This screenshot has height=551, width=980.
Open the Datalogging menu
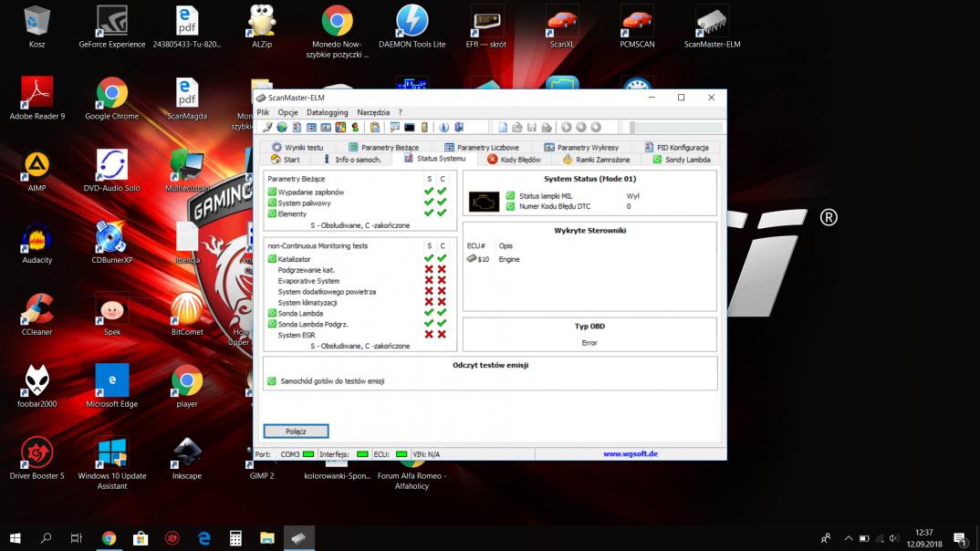click(x=327, y=112)
